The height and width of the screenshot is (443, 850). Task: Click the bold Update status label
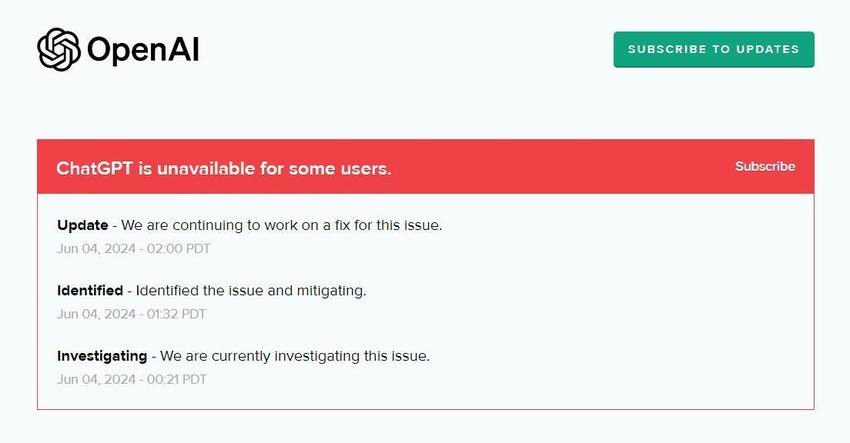pos(82,225)
